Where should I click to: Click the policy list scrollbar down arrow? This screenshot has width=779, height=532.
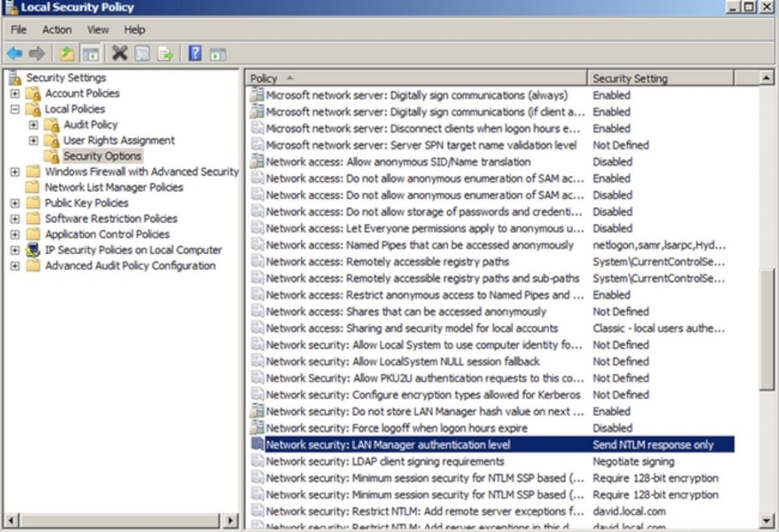pos(767,520)
